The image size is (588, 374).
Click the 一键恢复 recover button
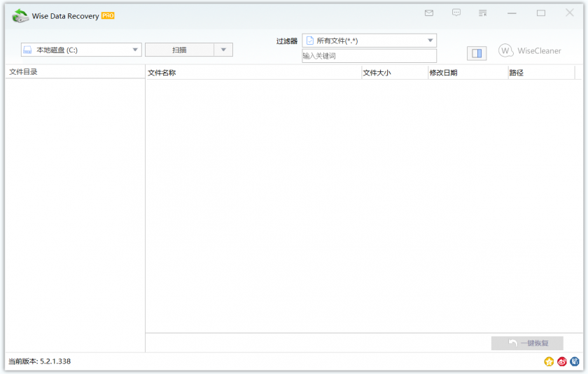pyautogui.click(x=527, y=343)
